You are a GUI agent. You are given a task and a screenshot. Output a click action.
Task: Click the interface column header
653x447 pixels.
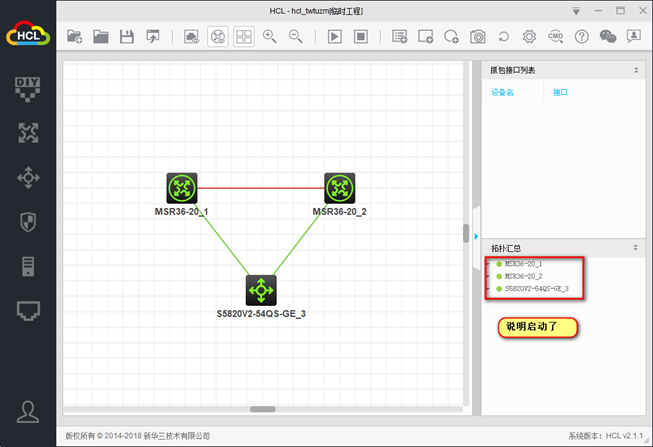click(x=560, y=92)
